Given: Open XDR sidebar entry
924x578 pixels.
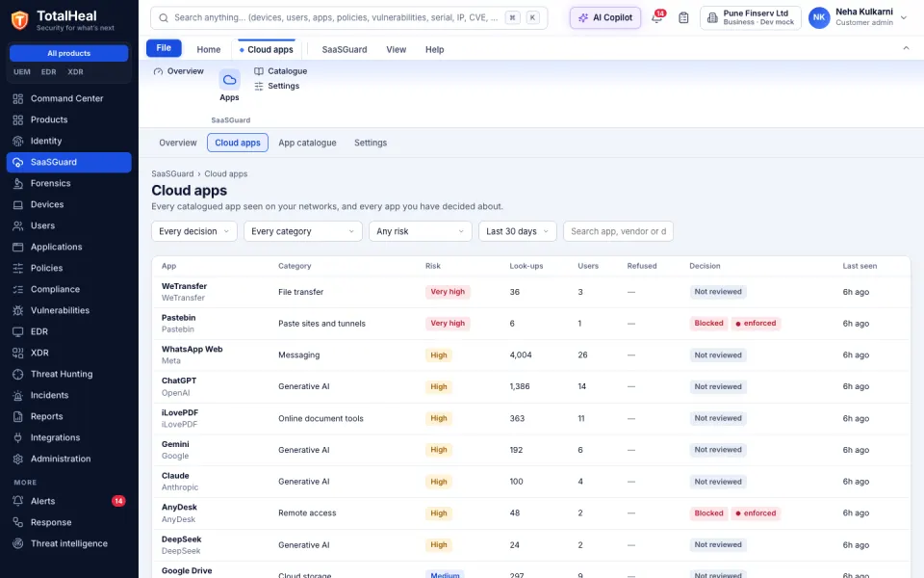Looking at the screenshot, I should [69, 354].
